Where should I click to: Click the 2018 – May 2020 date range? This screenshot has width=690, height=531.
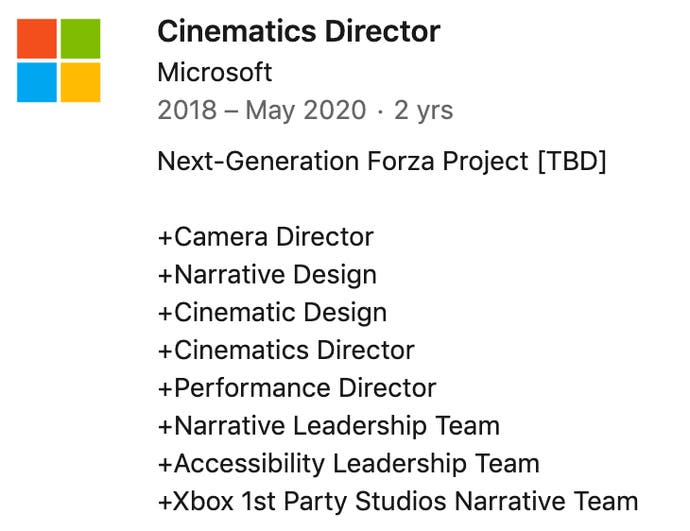pyautogui.click(x=262, y=110)
